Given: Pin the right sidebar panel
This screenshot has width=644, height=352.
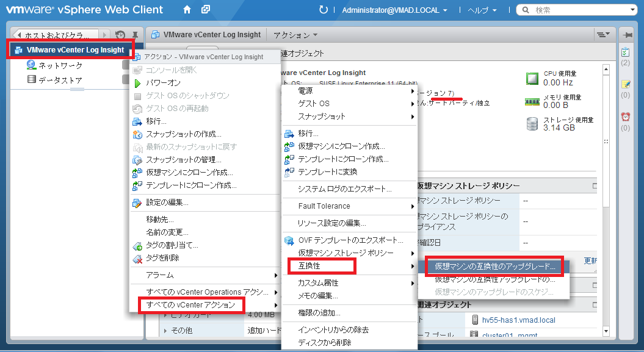Looking at the screenshot, I should click(628, 35).
